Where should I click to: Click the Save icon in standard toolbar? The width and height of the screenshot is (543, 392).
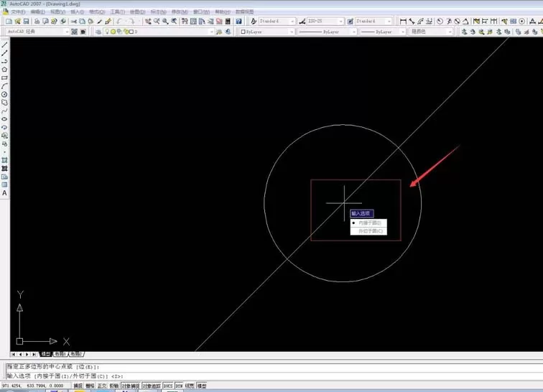click(x=26, y=22)
